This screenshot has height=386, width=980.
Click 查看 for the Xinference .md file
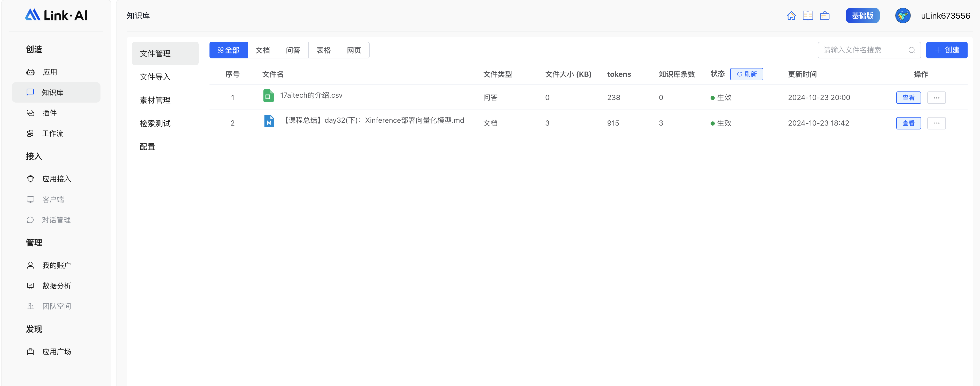[x=908, y=123]
